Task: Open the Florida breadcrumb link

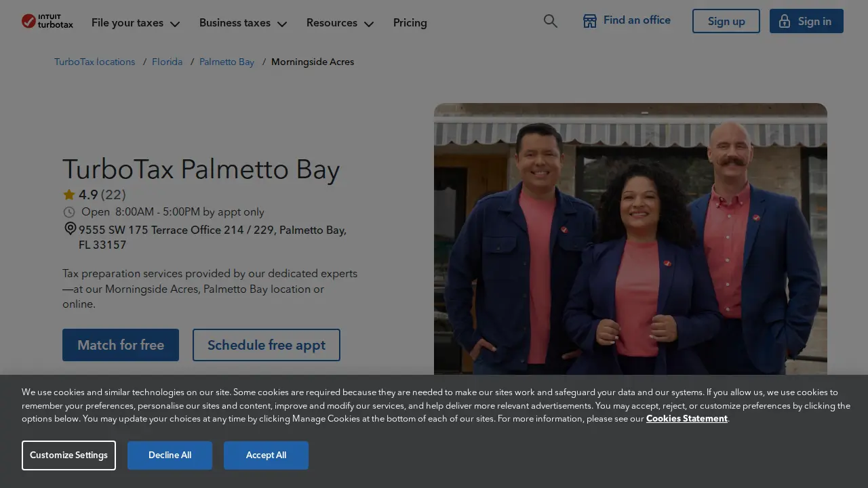Action: pos(167,62)
